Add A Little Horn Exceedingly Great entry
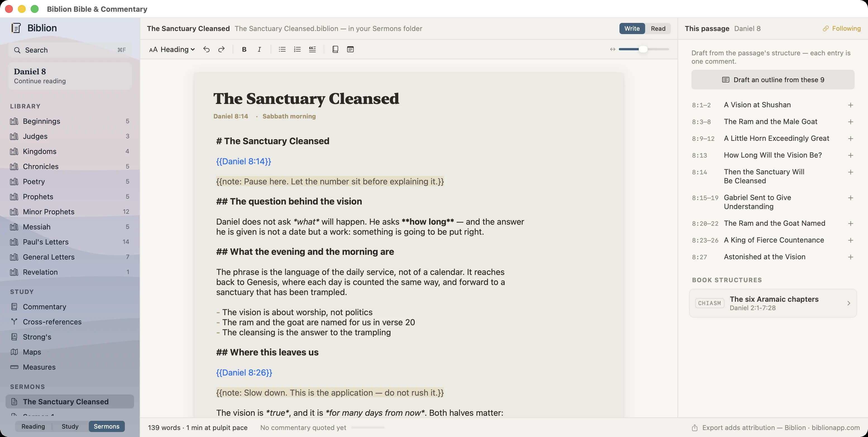Viewport: 868px width, 437px height. tap(850, 139)
